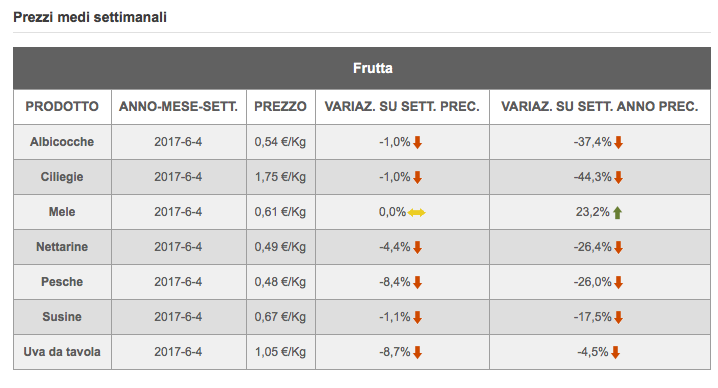Click the 1,75 €/Kg price cell
The width and height of the screenshot is (718, 388).
[x=281, y=177]
